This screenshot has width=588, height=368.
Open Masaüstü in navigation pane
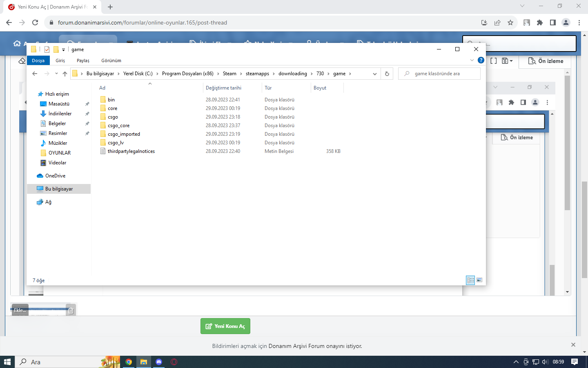click(59, 104)
